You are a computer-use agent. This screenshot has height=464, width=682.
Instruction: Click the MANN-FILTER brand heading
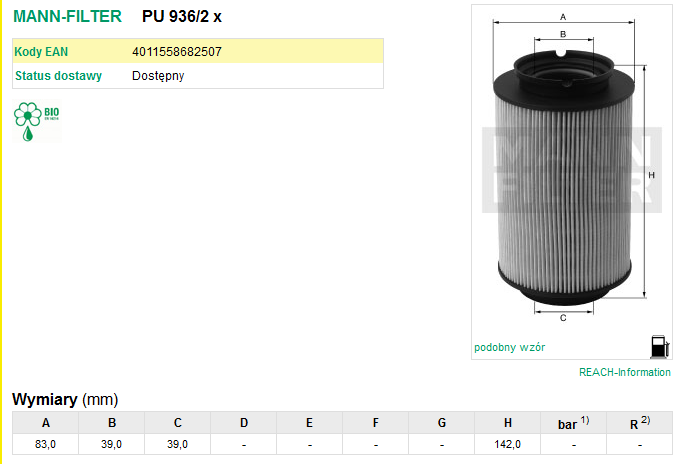click(x=67, y=17)
